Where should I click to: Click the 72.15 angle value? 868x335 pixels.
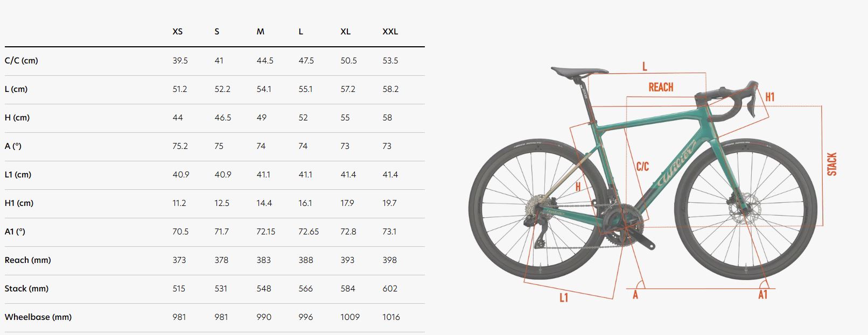coord(265,232)
